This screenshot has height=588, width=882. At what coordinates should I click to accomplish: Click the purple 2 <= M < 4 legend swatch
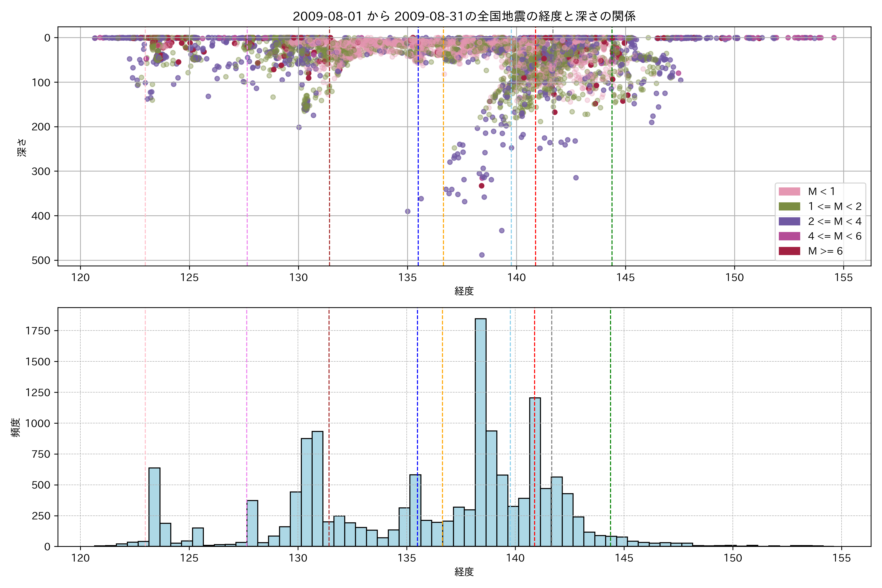(789, 221)
